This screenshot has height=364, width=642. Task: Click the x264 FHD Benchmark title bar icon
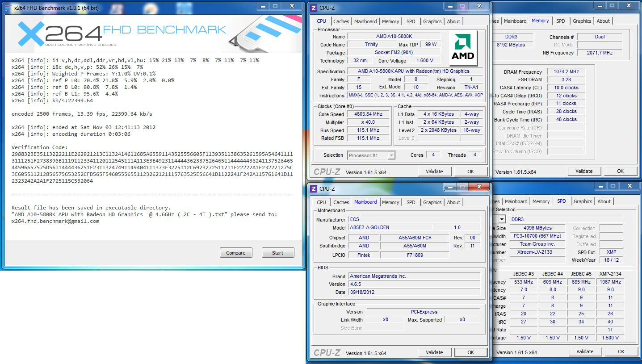click(8, 7)
